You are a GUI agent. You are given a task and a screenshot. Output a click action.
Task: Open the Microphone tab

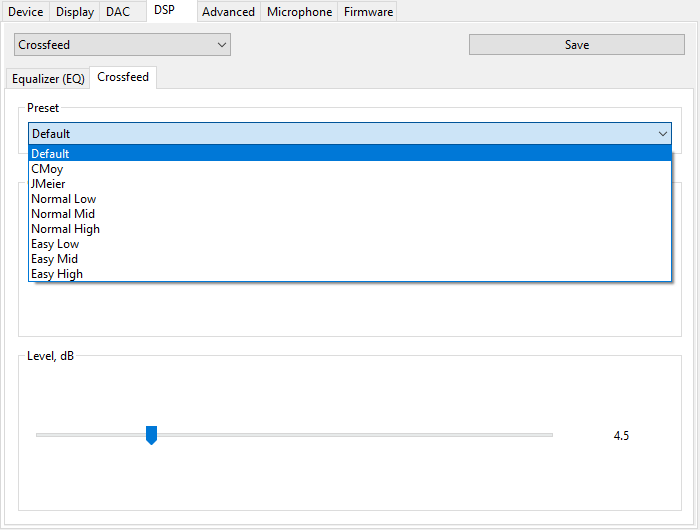299,12
